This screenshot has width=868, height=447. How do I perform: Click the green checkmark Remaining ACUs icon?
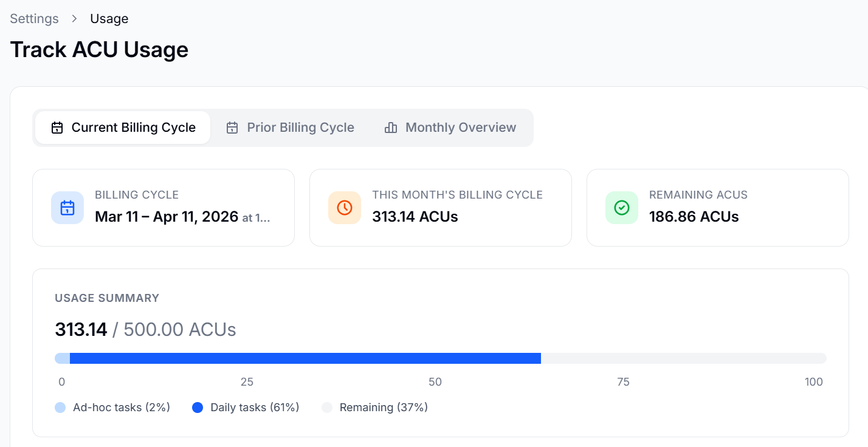tap(622, 208)
